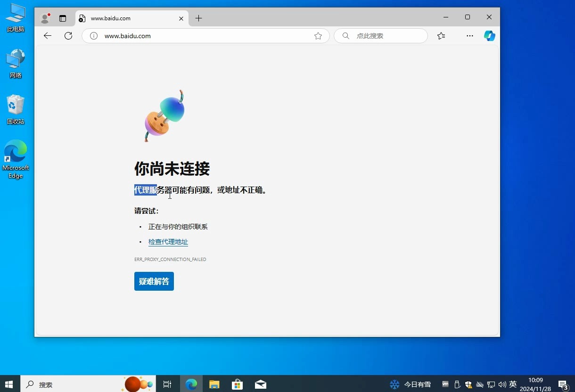575x392 pixels.
Task: Click the ERR_PROXY_CONNECTION_FAILED text
Action: tap(170, 260)
